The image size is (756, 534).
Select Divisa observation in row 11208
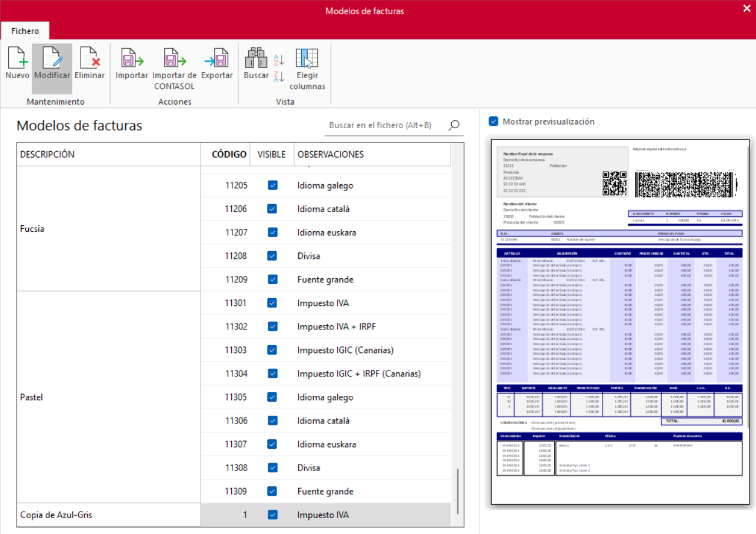click(309, 256)
